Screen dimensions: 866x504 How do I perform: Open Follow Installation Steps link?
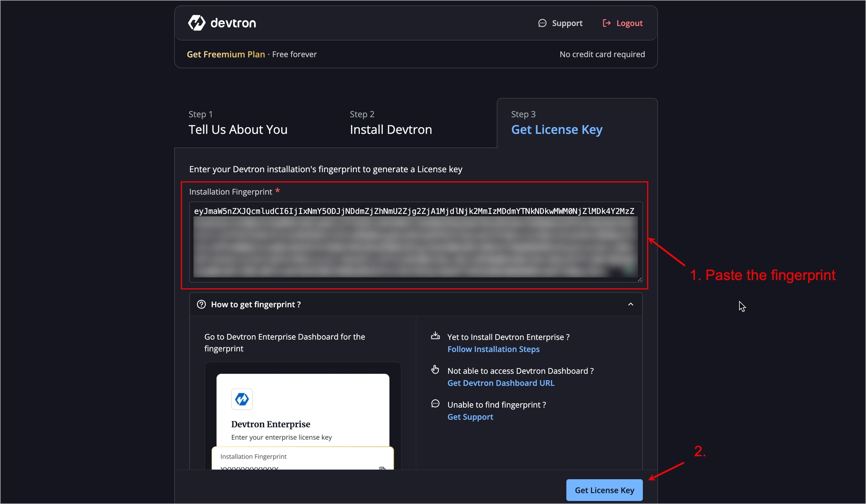493,349
